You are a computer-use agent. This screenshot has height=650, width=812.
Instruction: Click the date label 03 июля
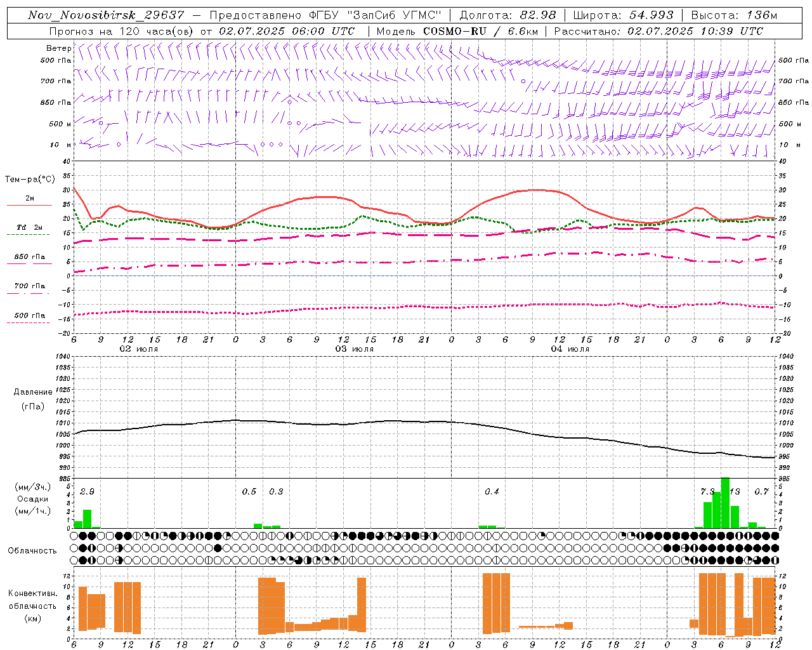point(355,348)
